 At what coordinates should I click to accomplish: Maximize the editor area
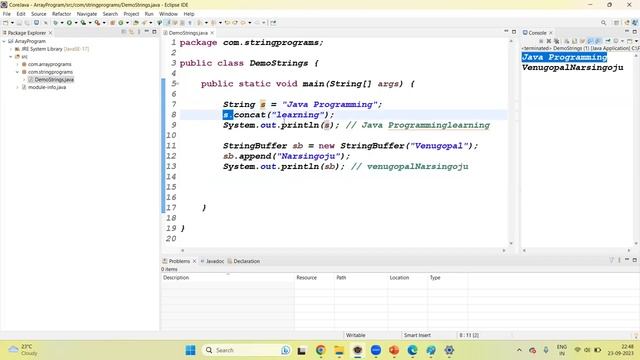[514, 32]
